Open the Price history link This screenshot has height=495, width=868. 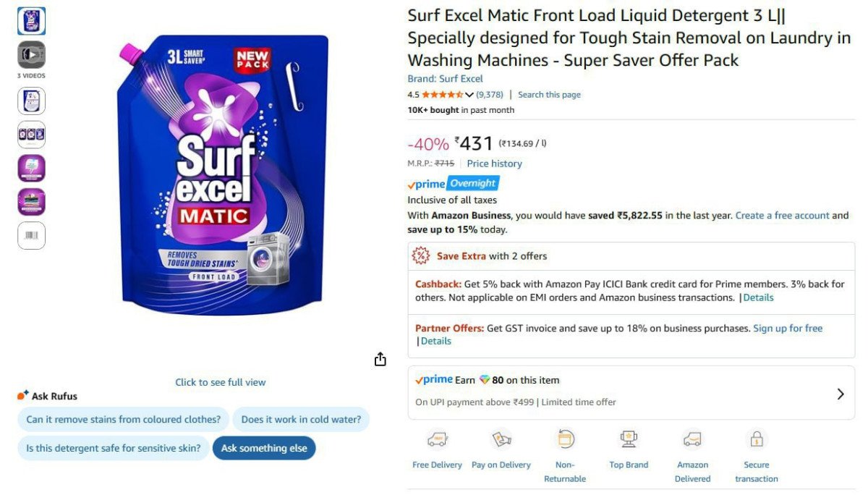tap(494, 164)
